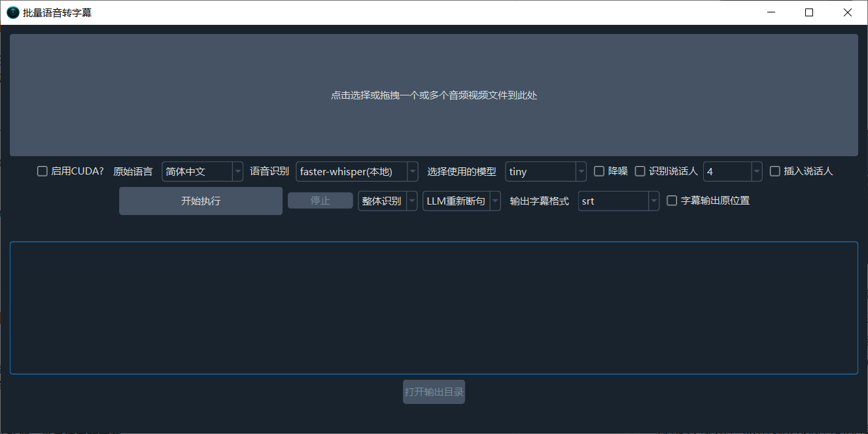This screenshot has height=434, width=868.
Task: Toggle the 降噪 noise reduction checkbox
Action: pos(599,171)
